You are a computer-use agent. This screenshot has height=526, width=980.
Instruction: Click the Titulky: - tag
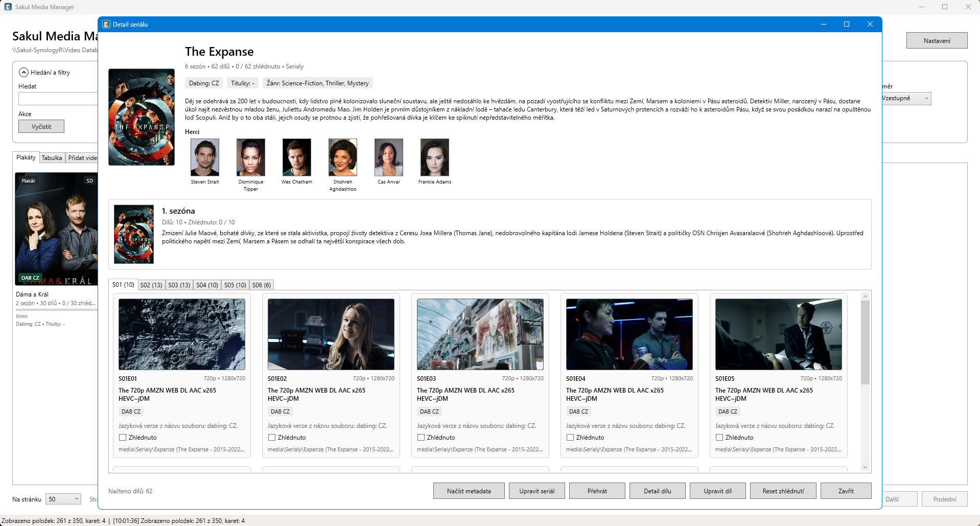[243, 83]
